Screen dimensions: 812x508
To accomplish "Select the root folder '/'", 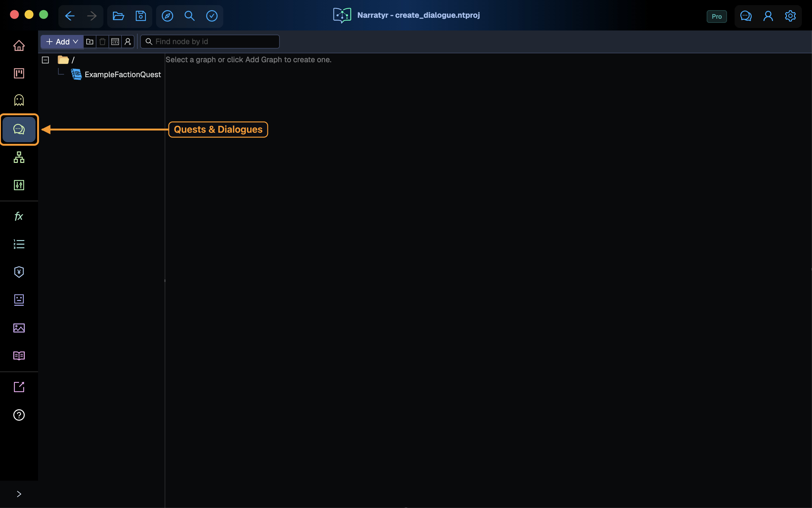I will coord(66,60).
